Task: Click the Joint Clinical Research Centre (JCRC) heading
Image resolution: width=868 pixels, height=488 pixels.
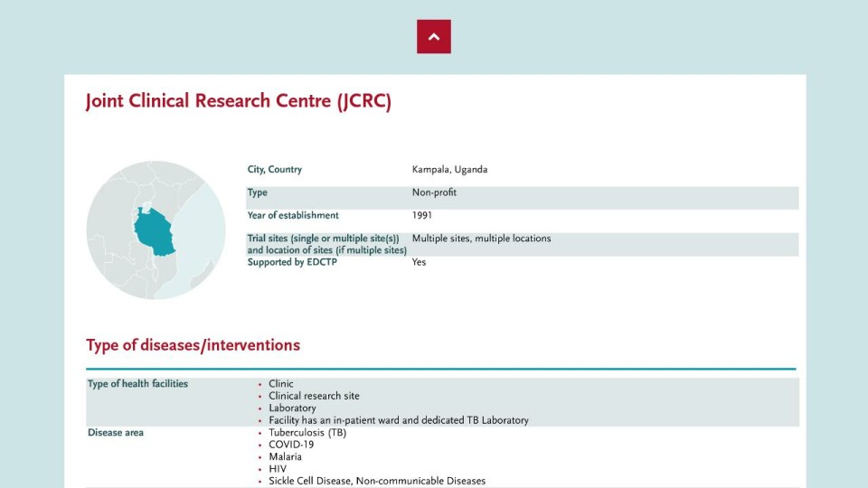Action: (x=239, y=101)
